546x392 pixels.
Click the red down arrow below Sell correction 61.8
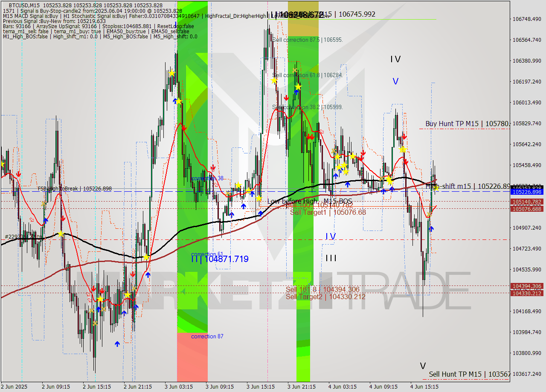click(x=287, y=98)
